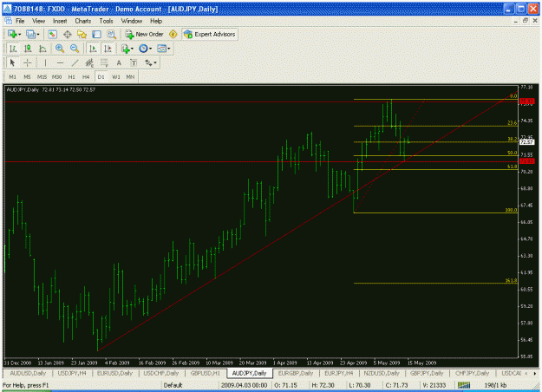Switch to the NZDUSD,Daily chart tab
The image size is (542, 392).
point(382,373)
